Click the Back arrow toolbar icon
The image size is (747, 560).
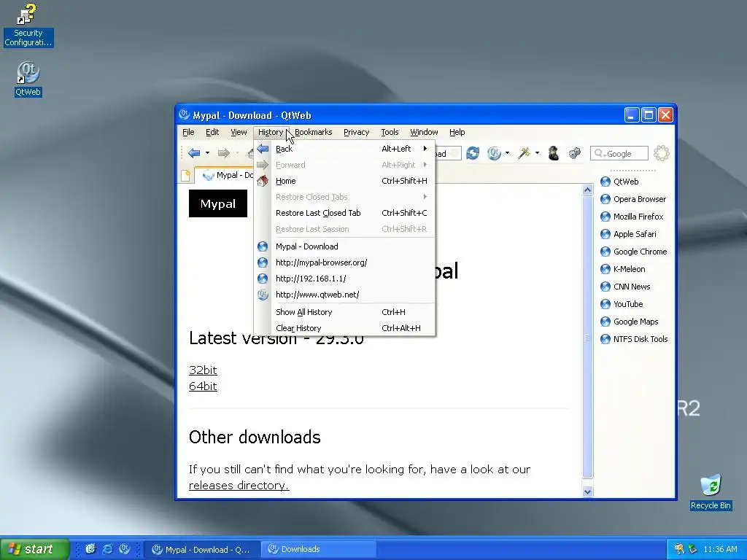click(x=194, y=153)
